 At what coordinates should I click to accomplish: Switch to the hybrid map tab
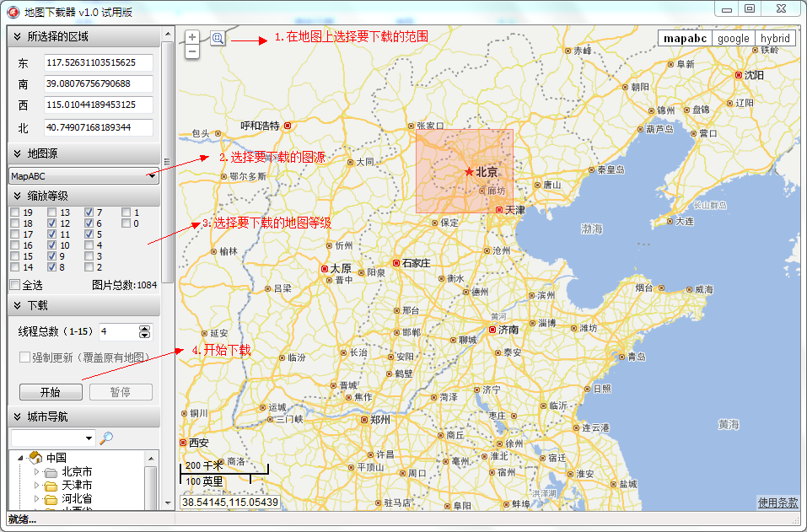(x=775, y=38)
